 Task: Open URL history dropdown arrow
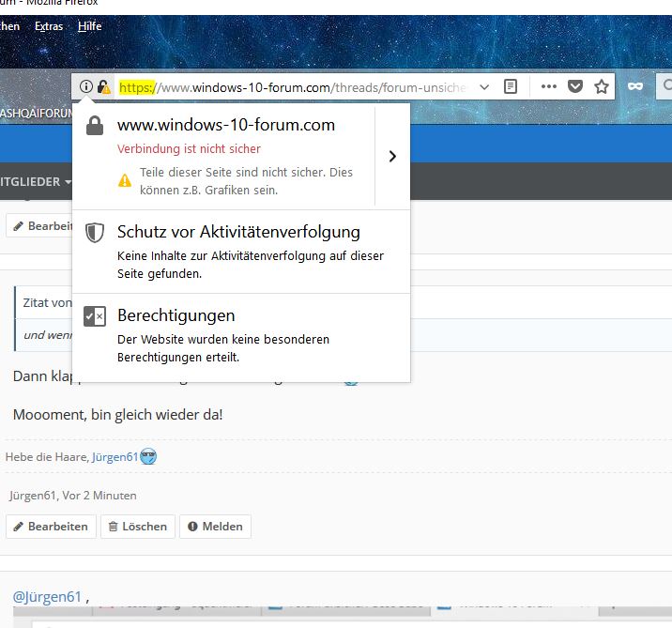484,87
